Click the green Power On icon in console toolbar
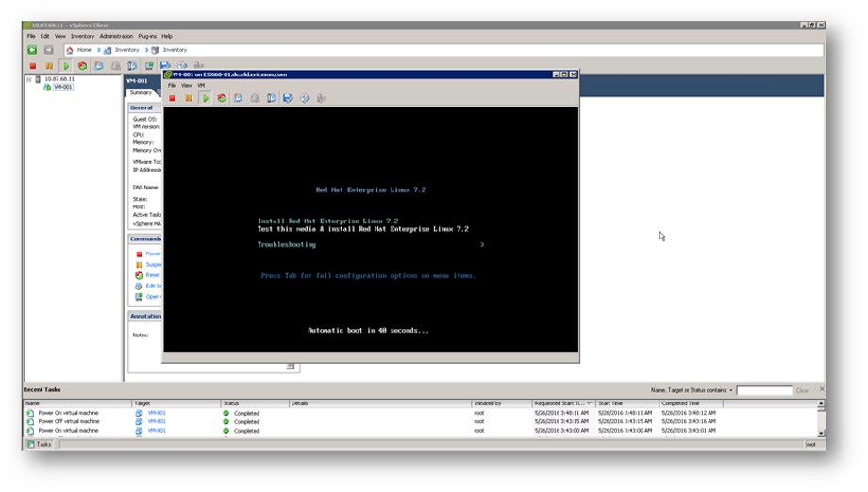 point(205,97)
